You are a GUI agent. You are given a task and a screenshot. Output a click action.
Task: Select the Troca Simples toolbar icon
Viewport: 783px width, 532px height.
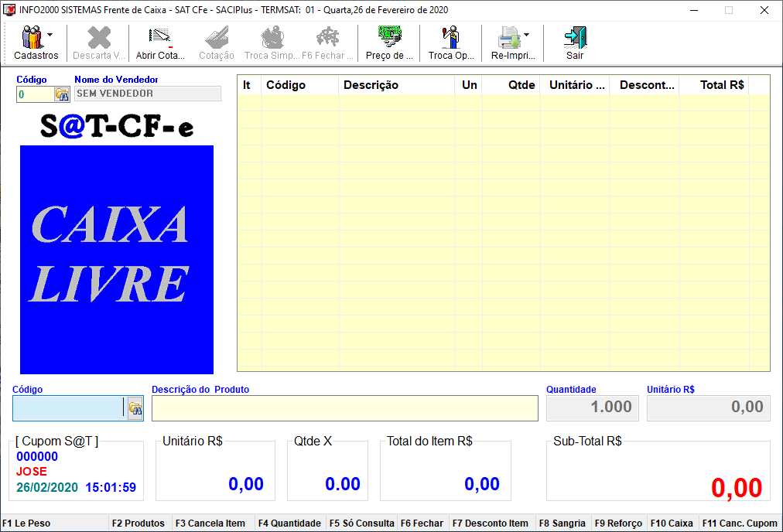click(272, 38)
